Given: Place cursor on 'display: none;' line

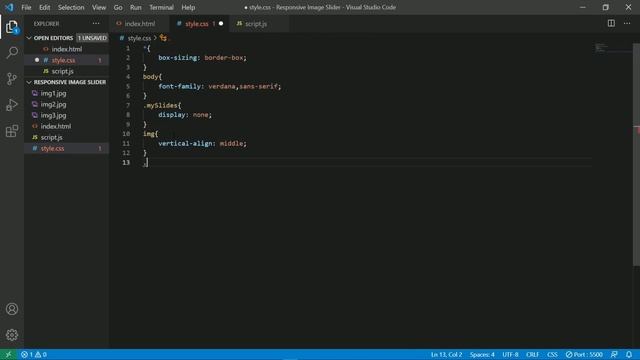Looking at the screenshot, I should (185, 115).
